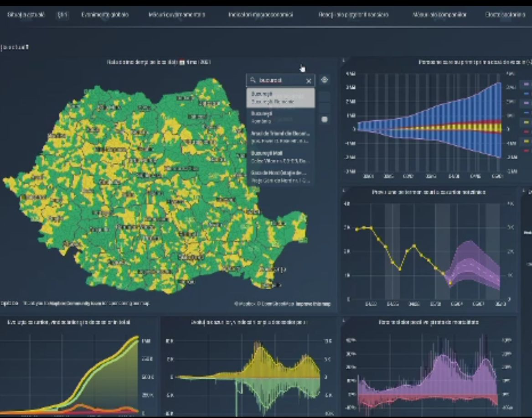This screenshot has height=418, width=532.
Task: Toggle the bottommost red legend entry in the vaccination chart
Action: pos(526,150)
